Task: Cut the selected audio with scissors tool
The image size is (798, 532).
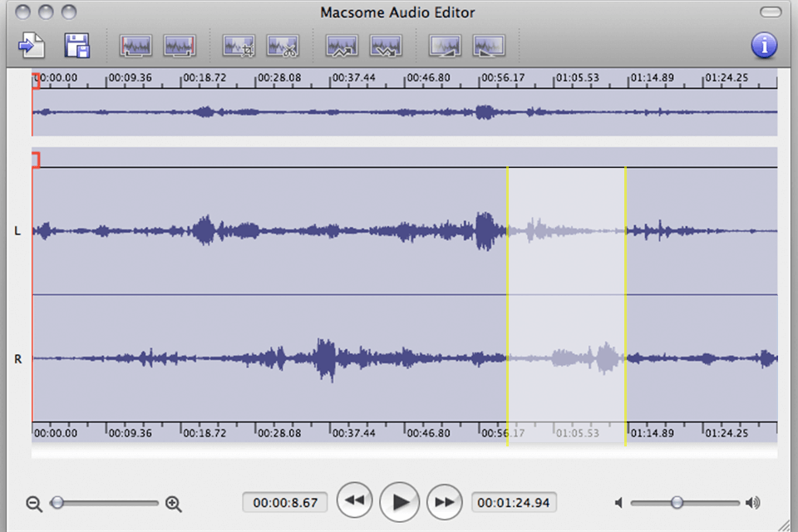Action: (x=283, y=46)
